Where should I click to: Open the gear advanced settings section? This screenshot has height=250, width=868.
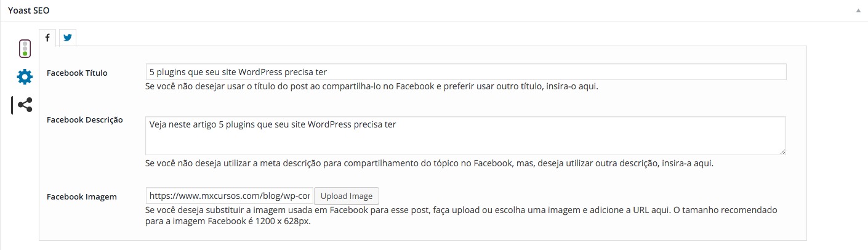[x=25, y=77]
